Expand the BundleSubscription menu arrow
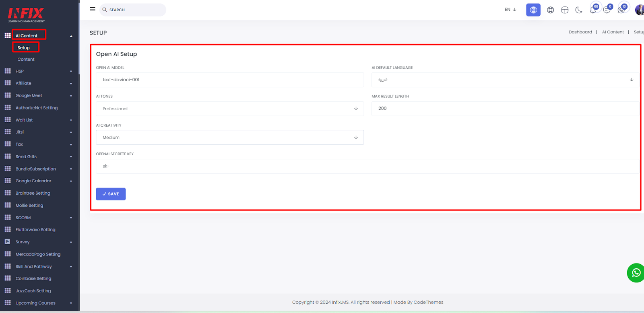644x313 pixels. (x=71, y=169)
